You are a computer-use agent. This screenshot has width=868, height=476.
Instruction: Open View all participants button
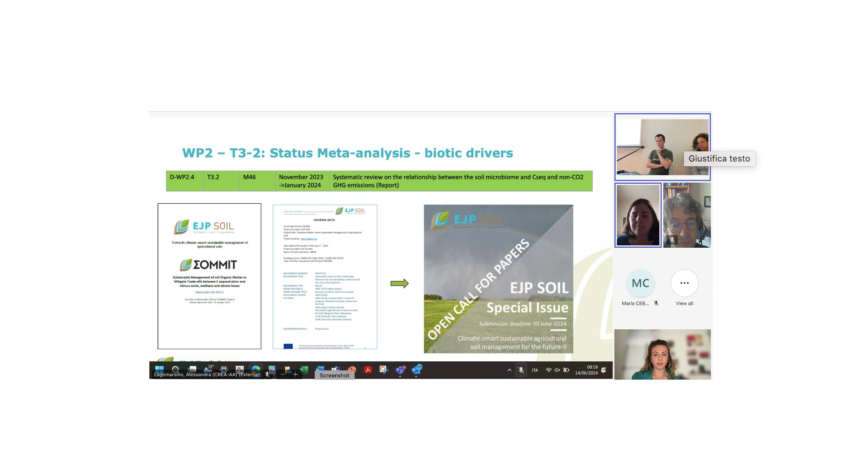684,283
